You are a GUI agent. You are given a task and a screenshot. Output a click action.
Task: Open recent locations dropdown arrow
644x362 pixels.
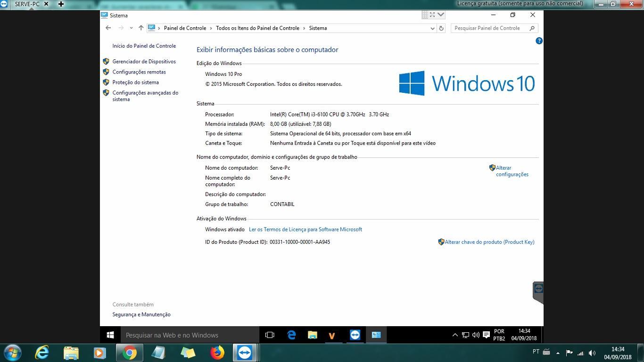(x=131, y=28)
